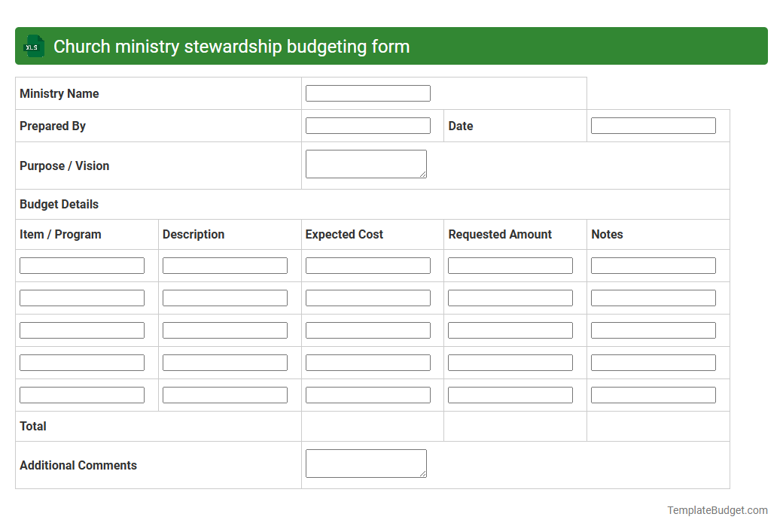The height and width of the screenshot is (532, 783).
Task: Click the fourth row Expected Cost field
Action: tap(367, 362)
